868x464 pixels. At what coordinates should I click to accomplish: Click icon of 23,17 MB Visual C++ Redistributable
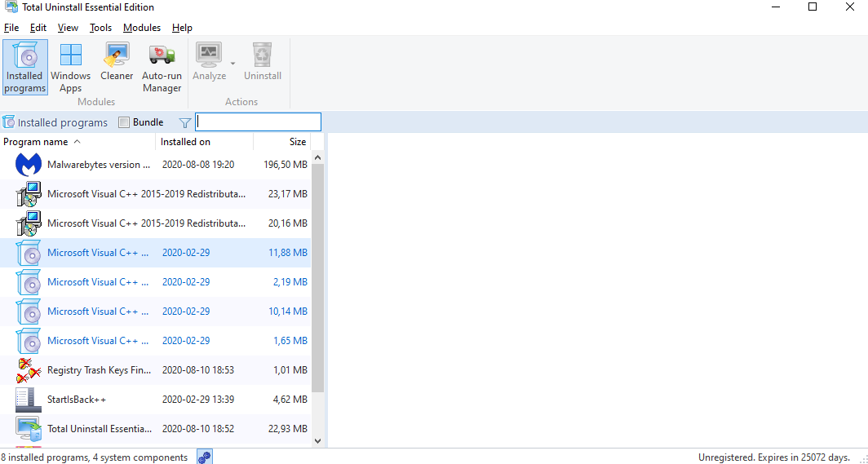click(x=29, y=194)
